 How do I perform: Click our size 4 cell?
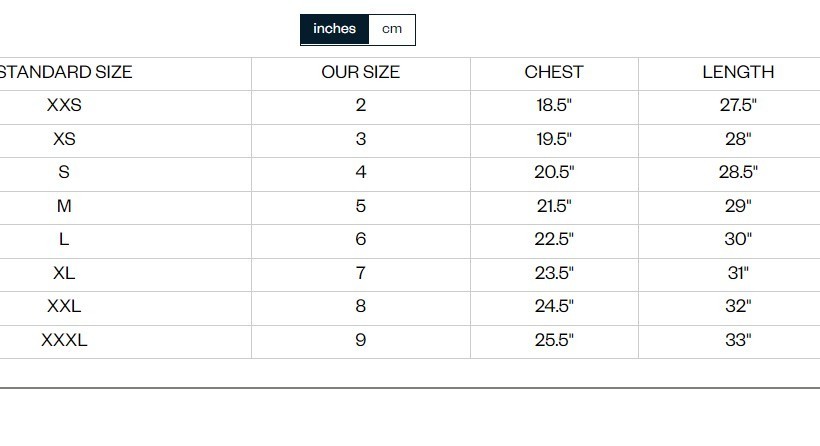[x=360, y=172]
